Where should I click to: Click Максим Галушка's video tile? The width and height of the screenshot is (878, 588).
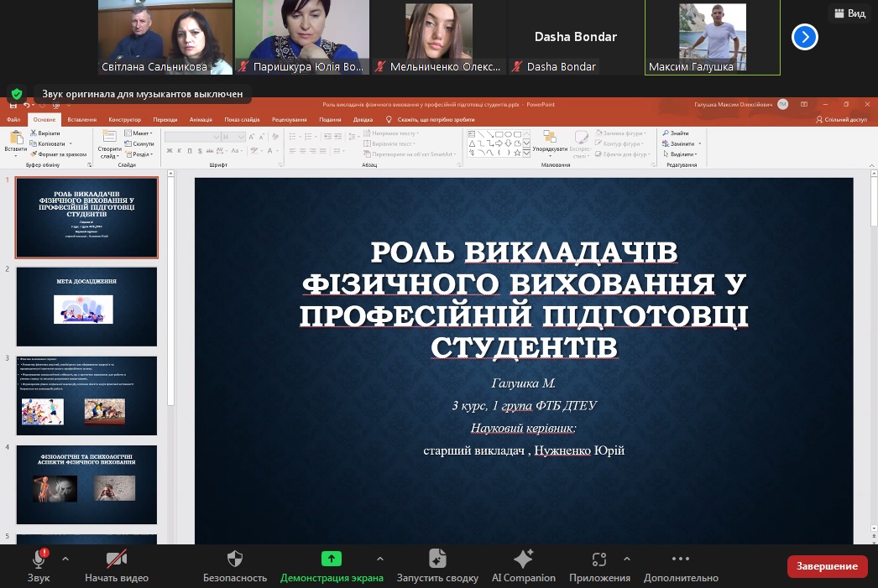(712, 38)
